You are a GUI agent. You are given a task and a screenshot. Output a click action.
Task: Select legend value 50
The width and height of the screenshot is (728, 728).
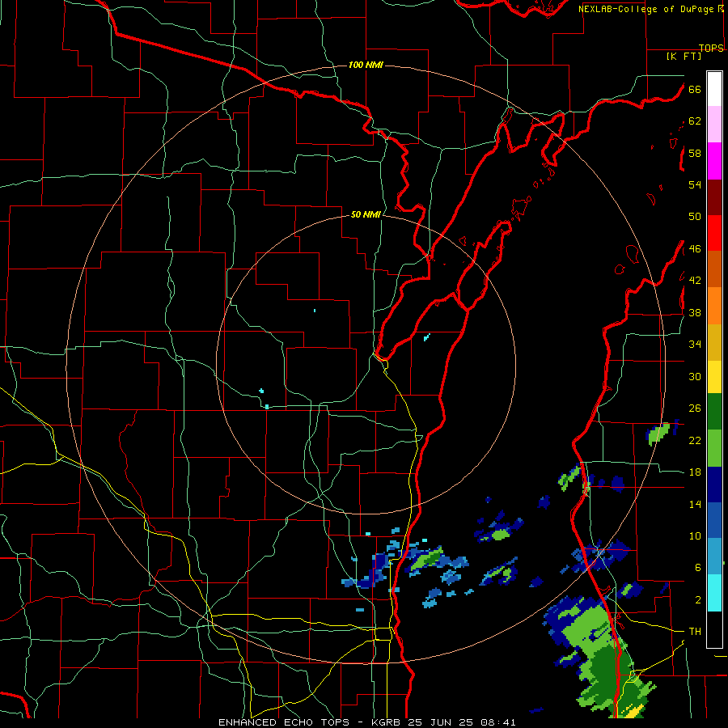coord(695,216)
